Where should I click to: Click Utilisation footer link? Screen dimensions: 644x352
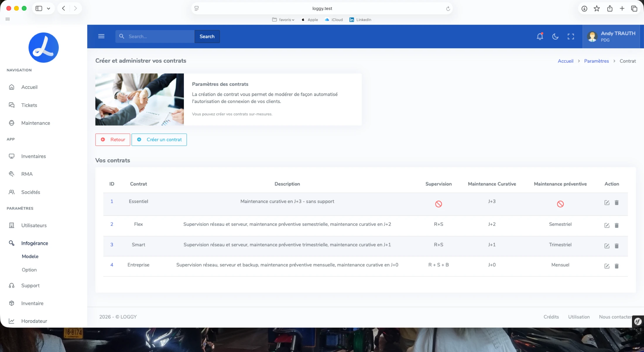tap(579, 317)
